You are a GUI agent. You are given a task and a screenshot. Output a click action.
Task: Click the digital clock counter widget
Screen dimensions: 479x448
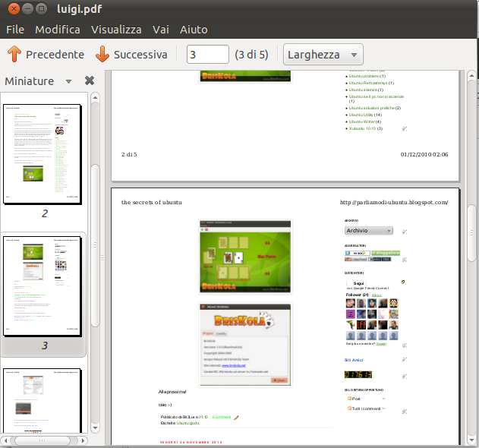tap(358, 374)
